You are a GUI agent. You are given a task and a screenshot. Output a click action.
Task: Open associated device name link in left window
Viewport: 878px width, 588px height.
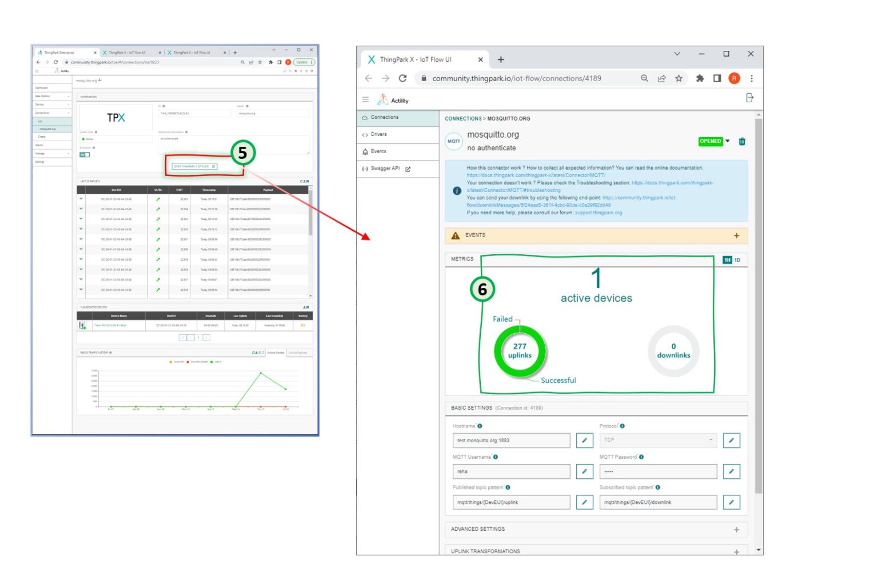click(110, 326)
